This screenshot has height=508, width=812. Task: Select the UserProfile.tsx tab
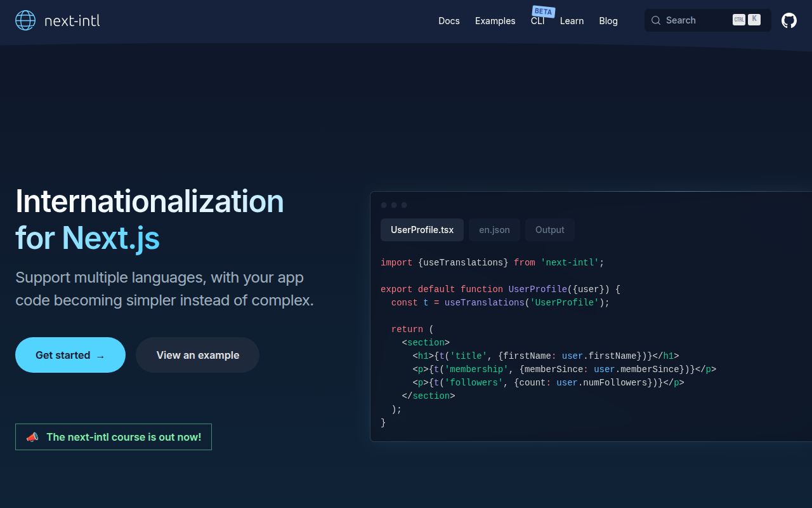pyautogui.click(x=422, y=230)
